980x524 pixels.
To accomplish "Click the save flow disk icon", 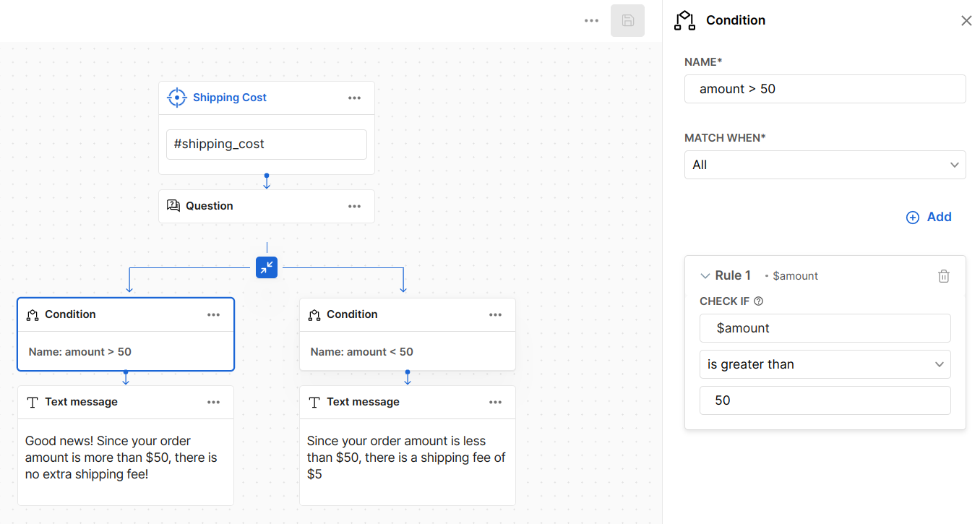I will pos(627,21).
